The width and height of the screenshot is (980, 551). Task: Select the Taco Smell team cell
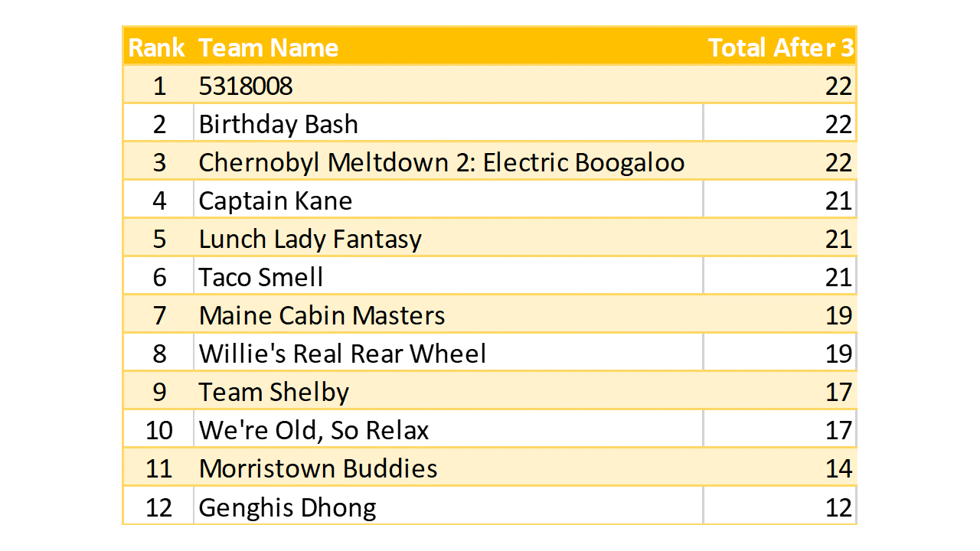pos(261,277)
